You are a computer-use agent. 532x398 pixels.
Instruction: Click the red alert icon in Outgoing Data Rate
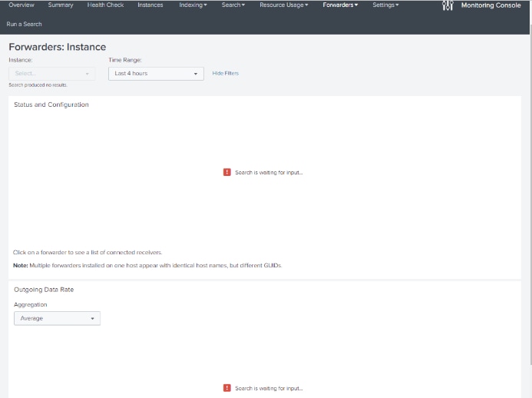pyautogui.click(x=227, y=388)
